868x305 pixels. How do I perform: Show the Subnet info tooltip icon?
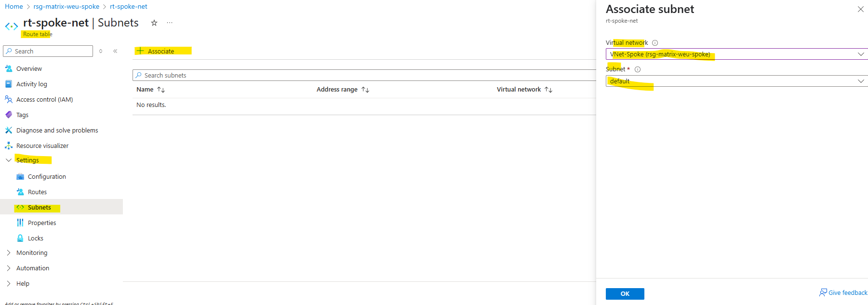pyautogui.click(x=638, y=69)
